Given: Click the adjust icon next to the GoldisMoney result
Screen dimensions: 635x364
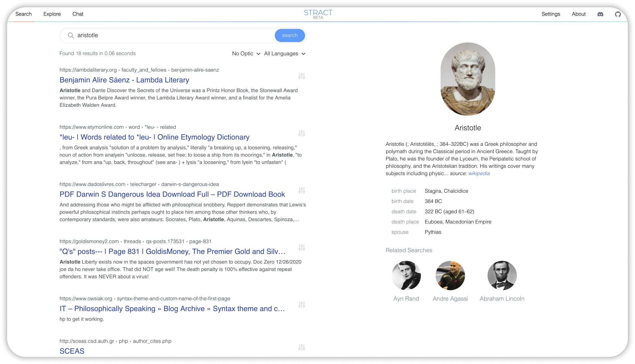Looking at the screenshot, I should pyautogui.click(x=302, y=248).
